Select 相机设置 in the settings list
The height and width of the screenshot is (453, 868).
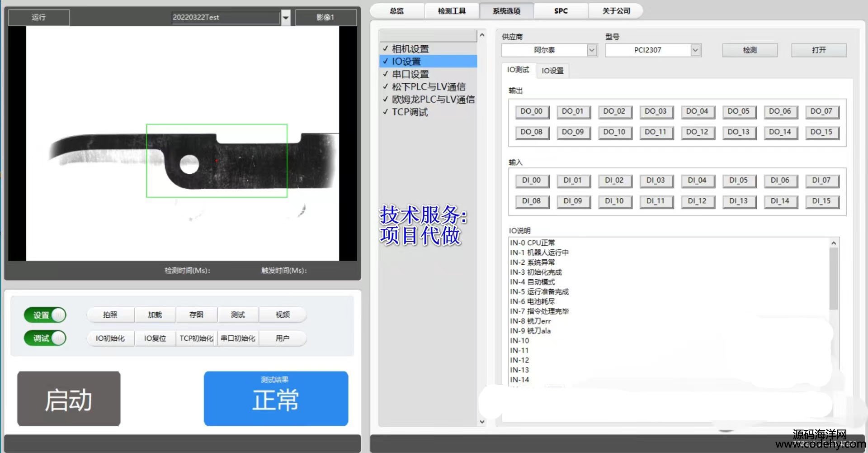pos(428,49)
